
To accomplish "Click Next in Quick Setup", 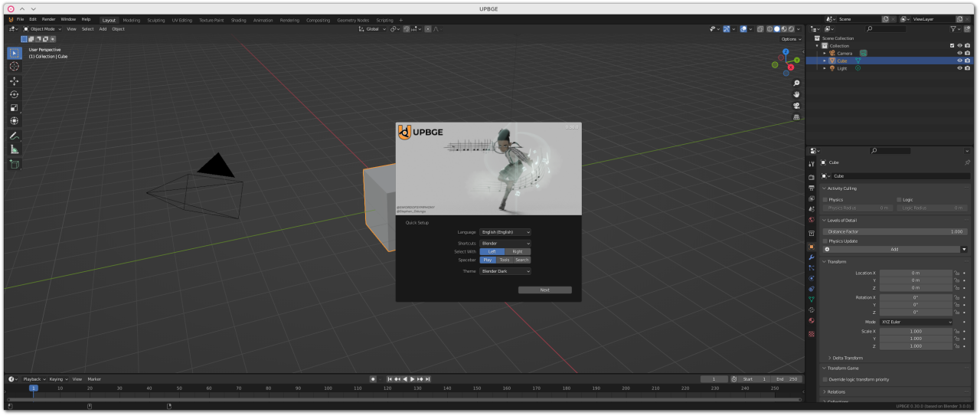I will [x=544, y=290].
